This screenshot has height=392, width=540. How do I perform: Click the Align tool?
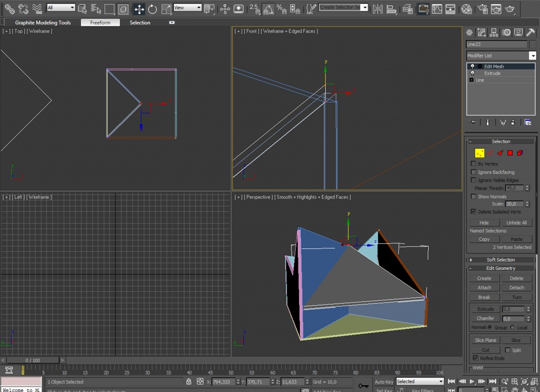coord(392,9)
